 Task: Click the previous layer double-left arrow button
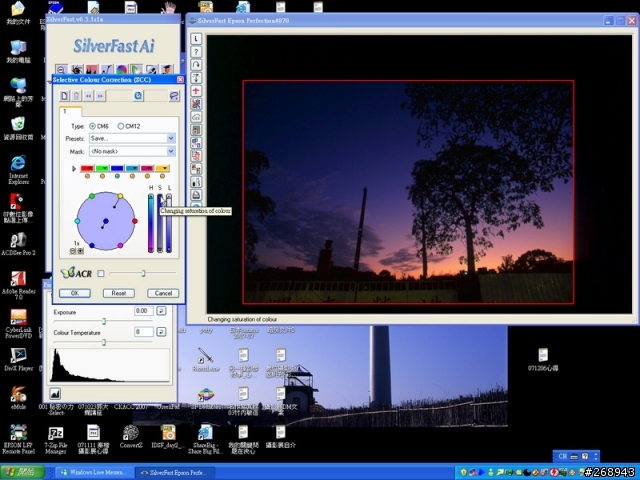89,96
